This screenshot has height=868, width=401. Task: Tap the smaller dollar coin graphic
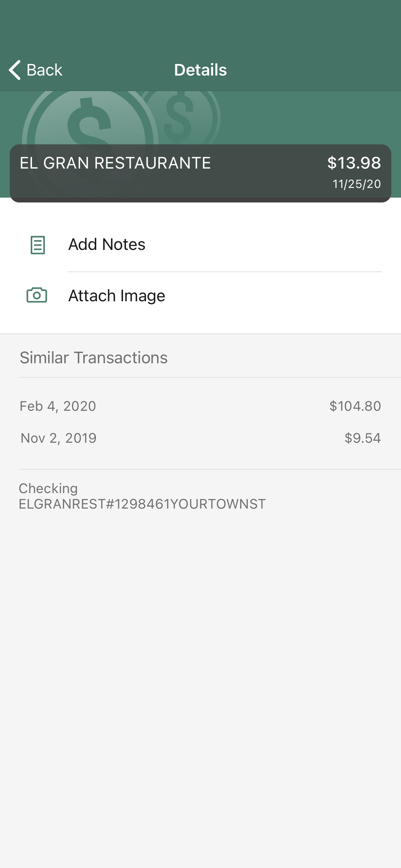(x=182, y=117)
